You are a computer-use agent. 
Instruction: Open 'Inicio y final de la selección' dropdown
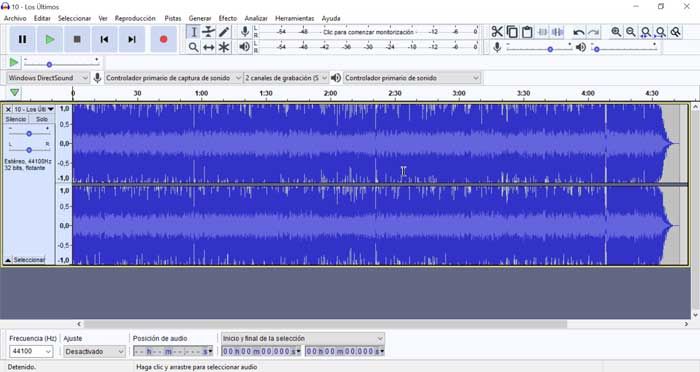tap(303, 339)
